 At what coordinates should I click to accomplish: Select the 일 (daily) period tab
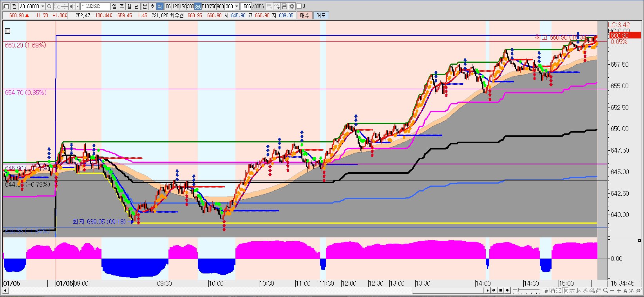[114, 6]
